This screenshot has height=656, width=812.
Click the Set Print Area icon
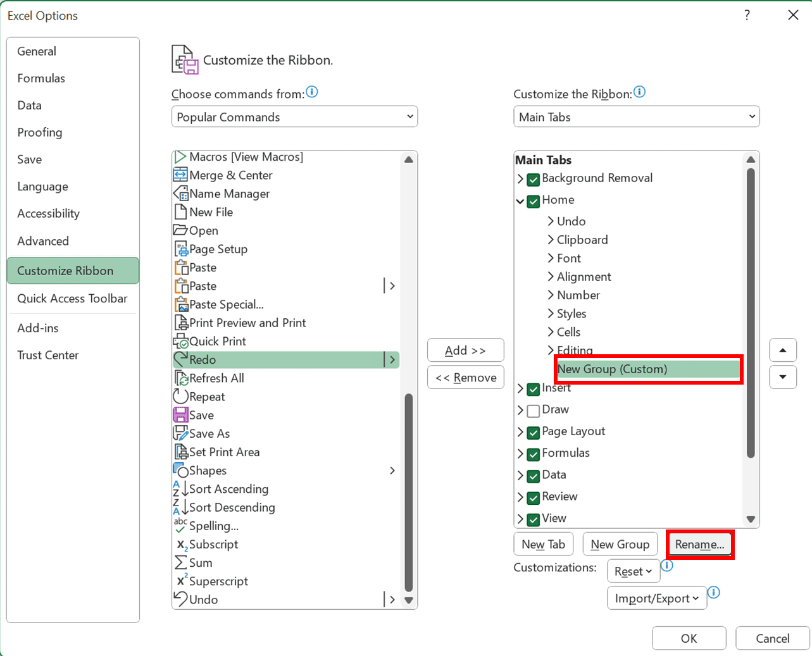180,452
